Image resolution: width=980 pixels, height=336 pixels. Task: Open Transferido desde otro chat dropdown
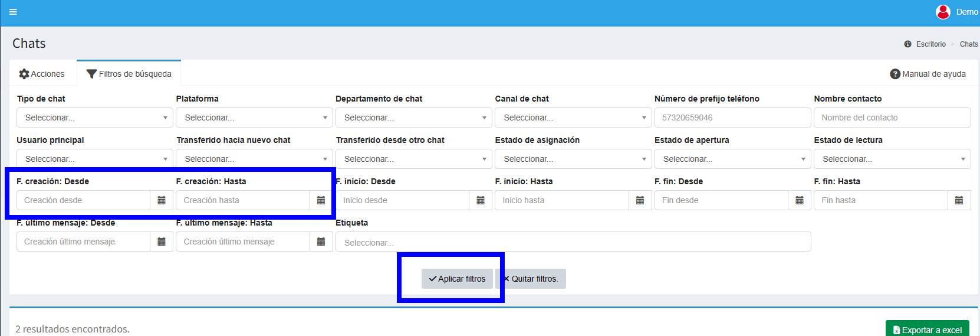(x=414, y=159)
